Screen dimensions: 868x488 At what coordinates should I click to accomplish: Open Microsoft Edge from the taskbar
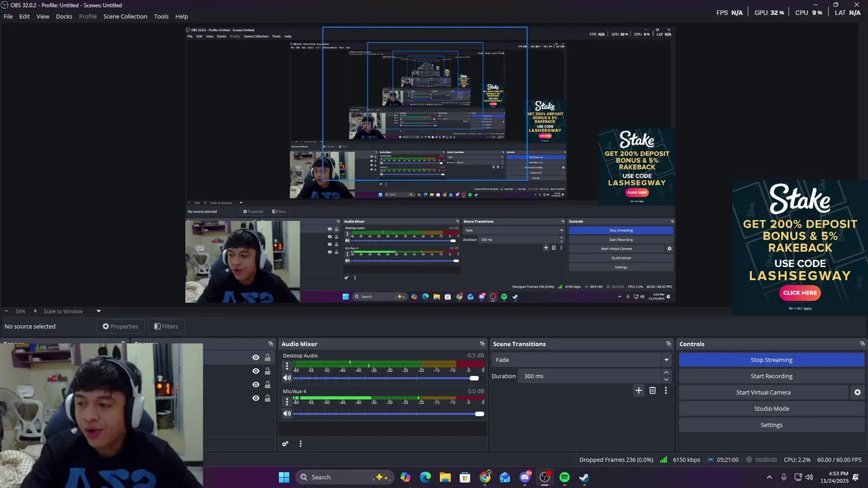coord(425,477)
